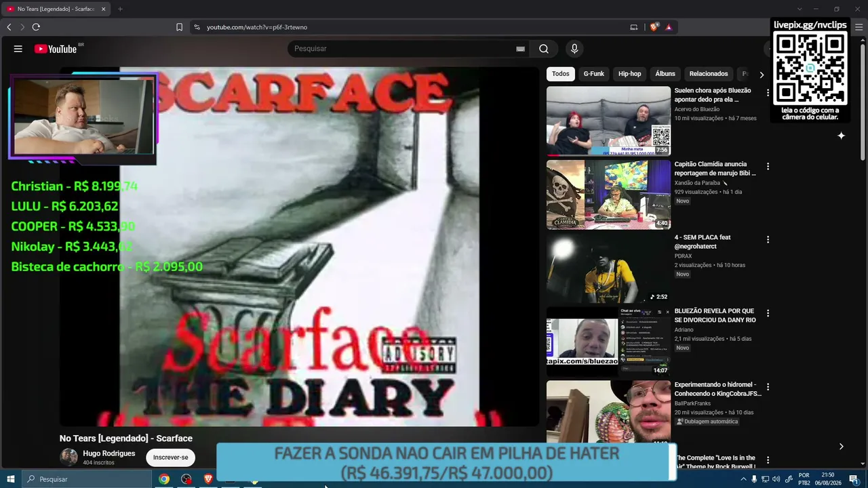Open the Xandão da Paraíba channel name
The image size is (868, 488).
click(x=697, y=183)
